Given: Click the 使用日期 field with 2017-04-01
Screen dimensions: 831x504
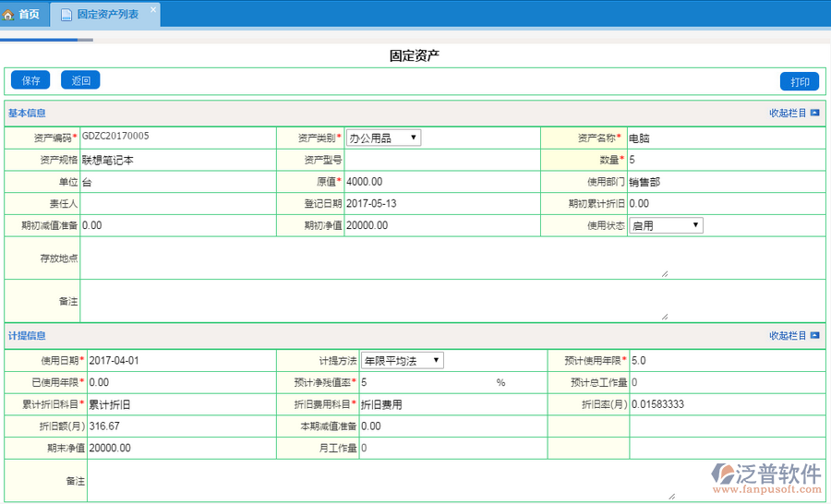Looking at the screenshot, I should tap(181, 360).
